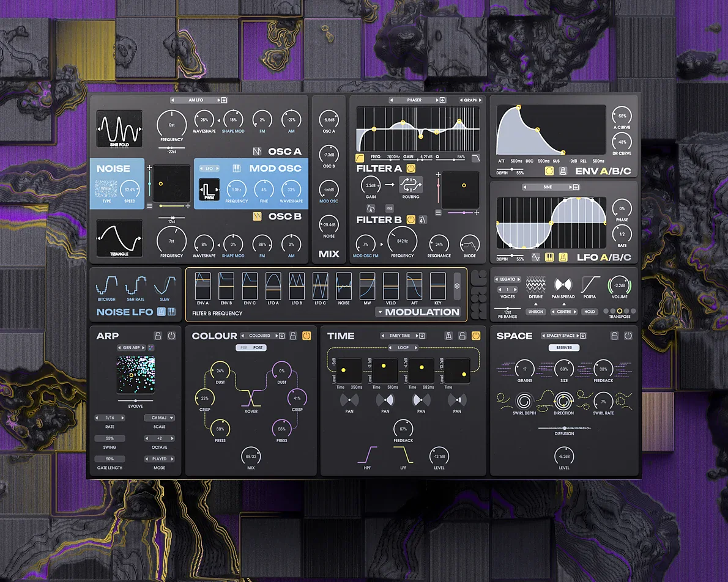Click the Noise LFO metronome sync icon
Image resolution: width=728 pixels, height=582 pixels.
tap(161, 312)
